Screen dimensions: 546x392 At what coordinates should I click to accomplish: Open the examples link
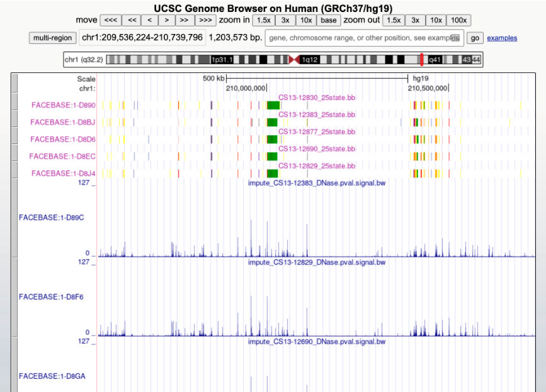[x=502, y=38]
